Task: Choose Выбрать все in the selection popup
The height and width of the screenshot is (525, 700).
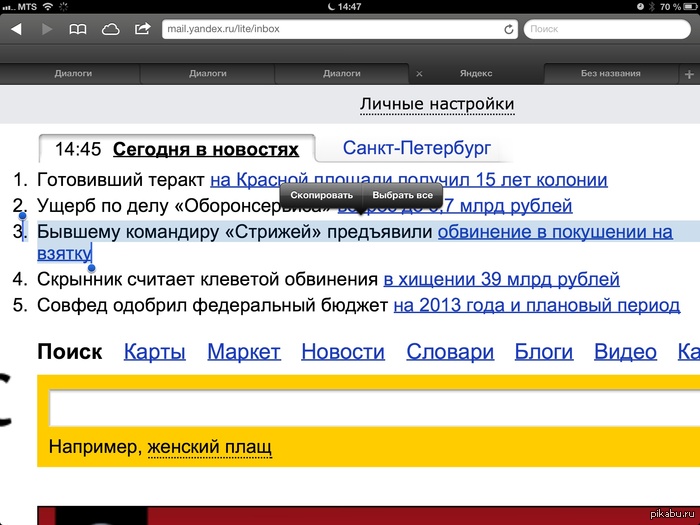Action: tap(402, 195)
